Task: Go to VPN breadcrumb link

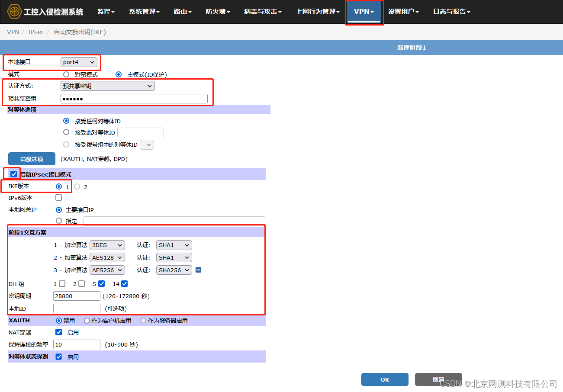Action: (x=13, y=32)
